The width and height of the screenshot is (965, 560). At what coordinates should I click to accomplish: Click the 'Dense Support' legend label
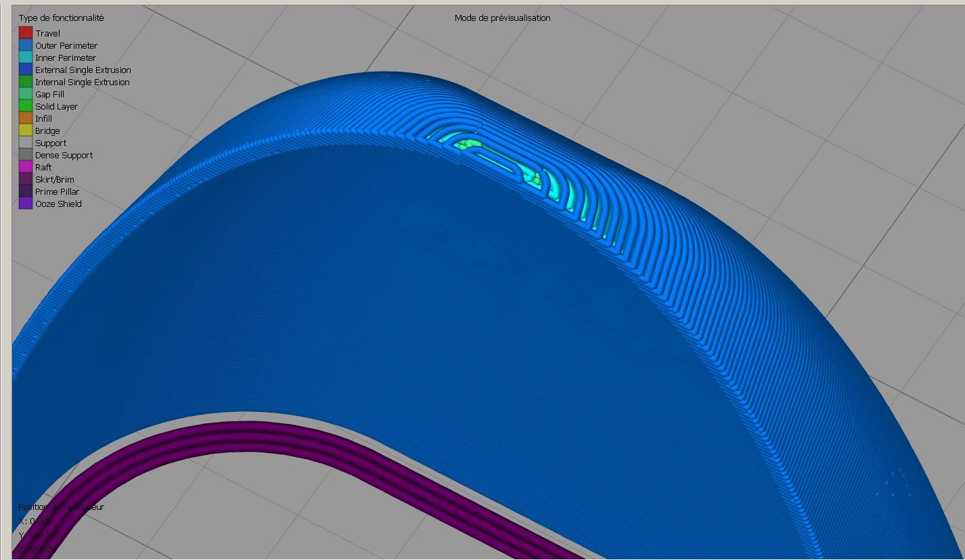(x=64, y=155)
